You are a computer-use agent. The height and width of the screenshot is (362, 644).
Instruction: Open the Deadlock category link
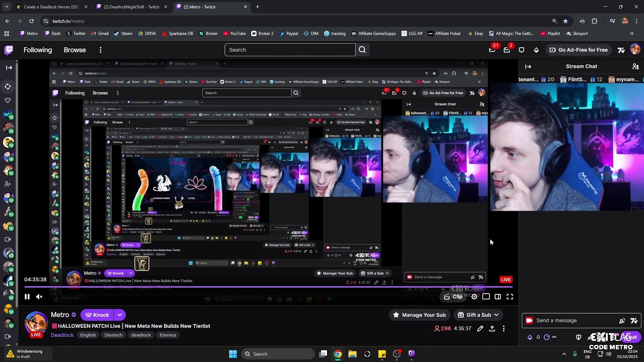coord(62,335)
